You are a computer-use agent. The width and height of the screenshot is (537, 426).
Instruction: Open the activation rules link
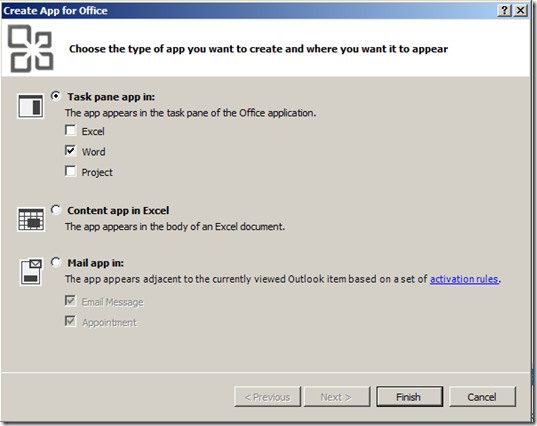[464, 279]
